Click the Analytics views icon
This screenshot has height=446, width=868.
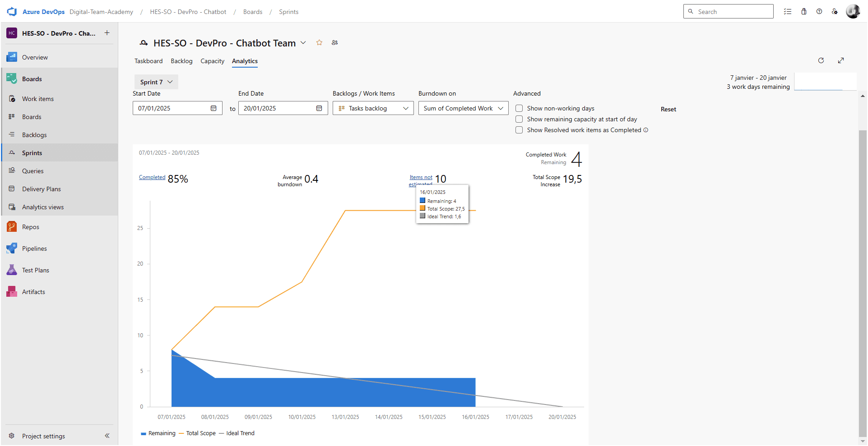click(12, 207)
